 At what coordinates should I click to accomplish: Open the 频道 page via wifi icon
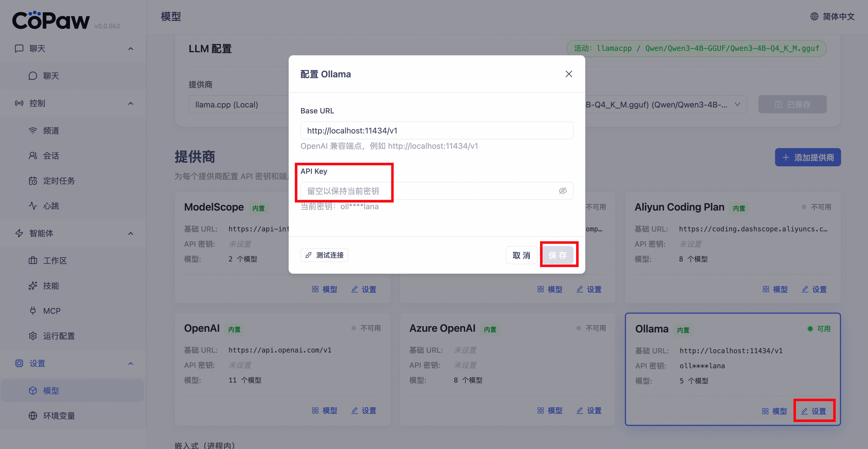pos(33,131)
